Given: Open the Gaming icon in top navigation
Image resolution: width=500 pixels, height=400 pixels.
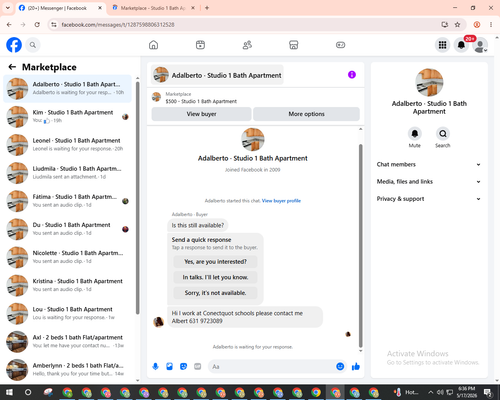Looking at the screenshot, I should [340, 45].
